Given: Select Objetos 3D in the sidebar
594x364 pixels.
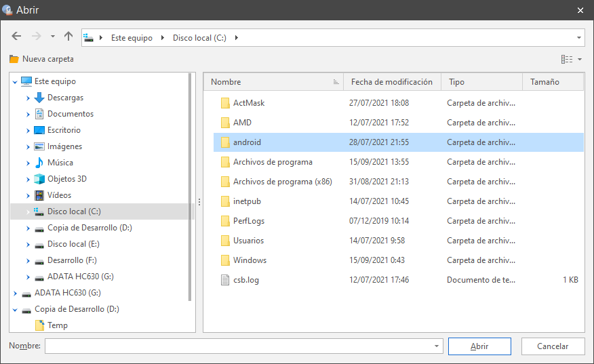Looking at the screenshot, I should click(66, 179).
